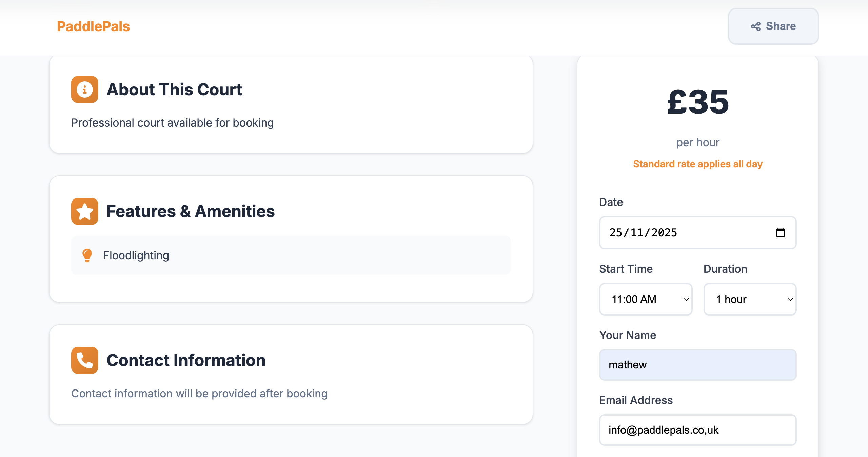Click the Contact Information card
Viewport: 868px width, 457px height.
coord(291,375)
